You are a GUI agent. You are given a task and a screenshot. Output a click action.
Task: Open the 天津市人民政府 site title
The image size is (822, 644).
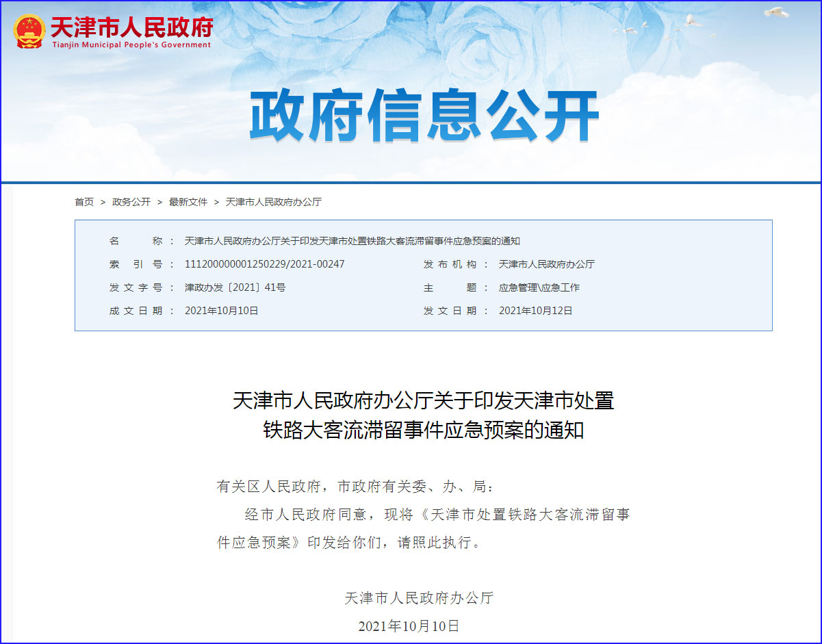[132, 27]
